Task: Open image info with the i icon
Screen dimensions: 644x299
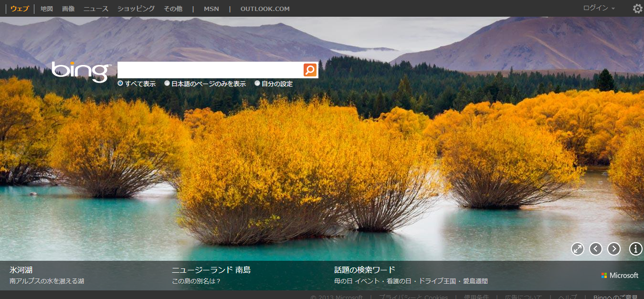Action: [x=636, y=249]
